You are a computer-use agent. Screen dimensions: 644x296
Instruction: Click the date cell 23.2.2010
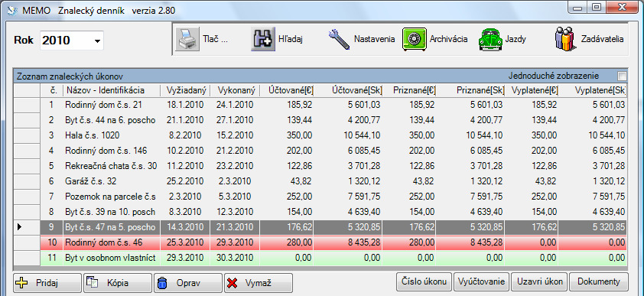point(235,166)
